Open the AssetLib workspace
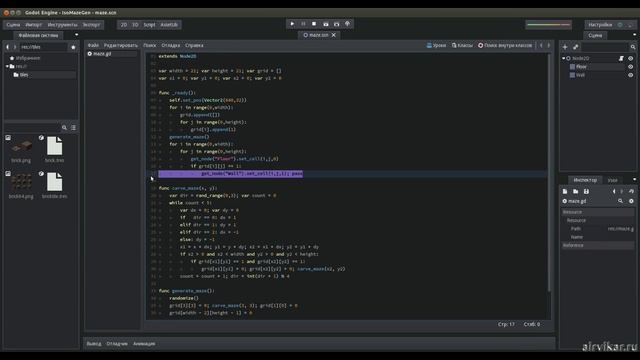Screen dimensions: 640x360 169,25
